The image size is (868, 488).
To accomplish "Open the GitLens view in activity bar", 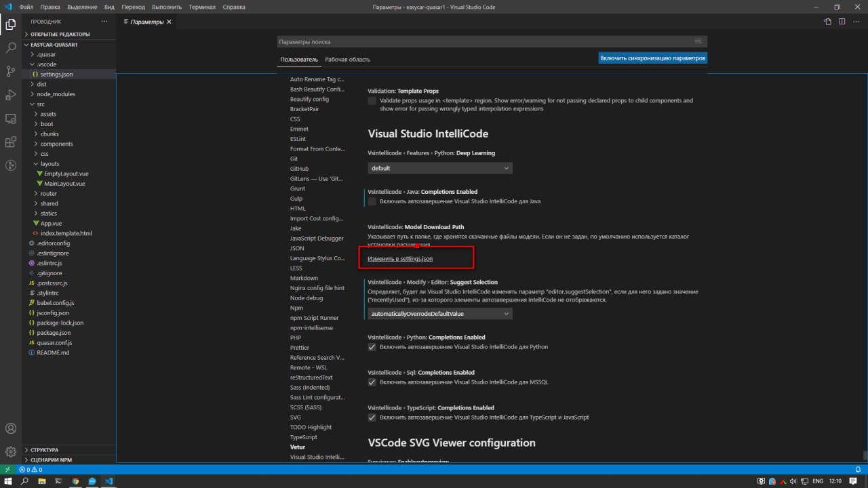I will (x=11, y=165).
